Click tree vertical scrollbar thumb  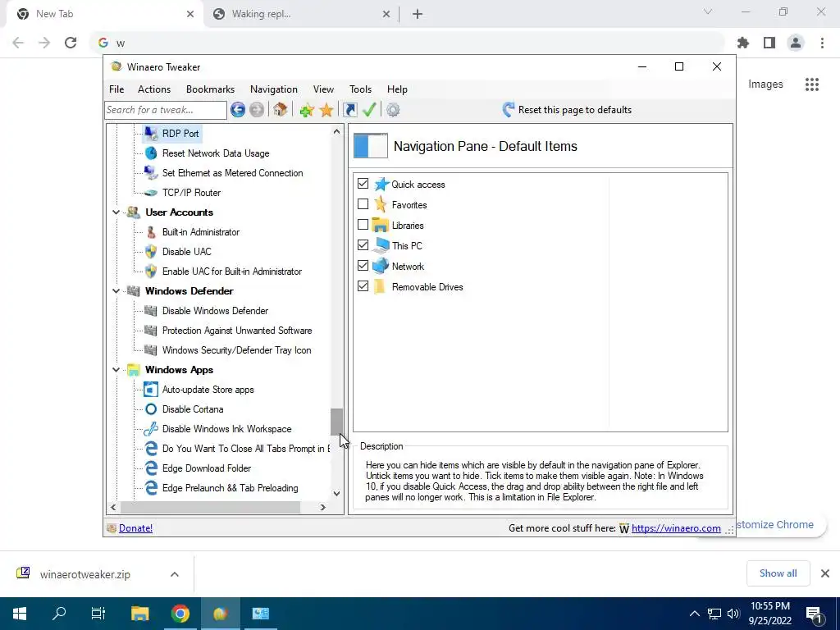click(336, 422)
